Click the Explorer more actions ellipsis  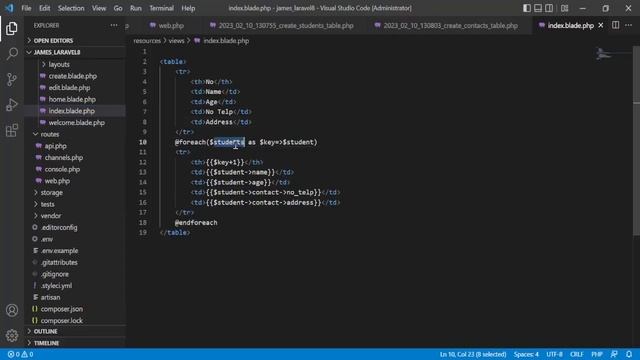point(113,25)
